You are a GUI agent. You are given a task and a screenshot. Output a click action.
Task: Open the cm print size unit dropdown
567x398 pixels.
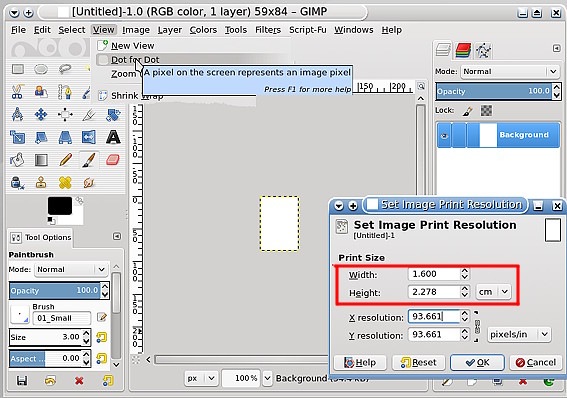tap(493, 292)
